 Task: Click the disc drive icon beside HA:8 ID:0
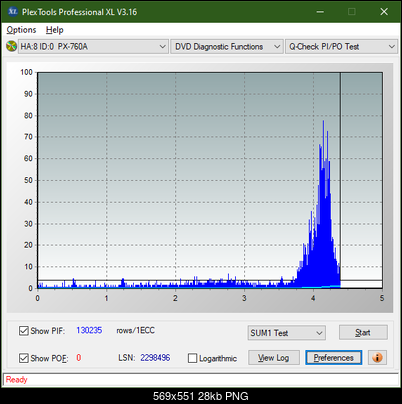11,46
